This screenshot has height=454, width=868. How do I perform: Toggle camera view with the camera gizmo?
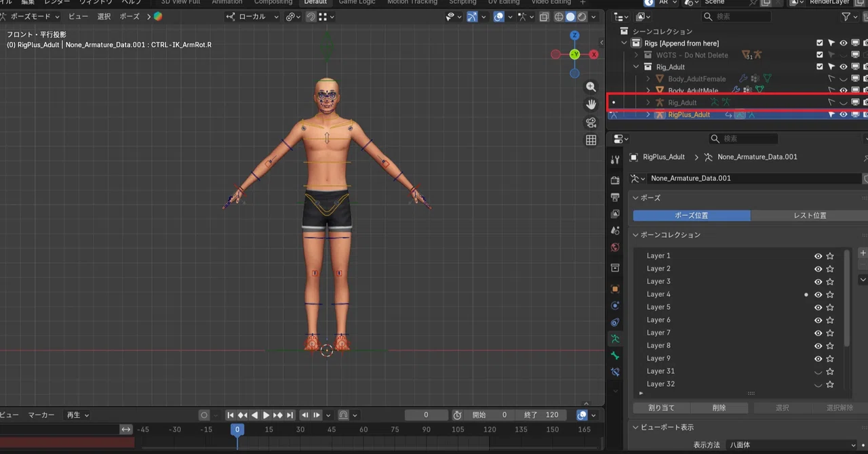click(x=591, y=123)
